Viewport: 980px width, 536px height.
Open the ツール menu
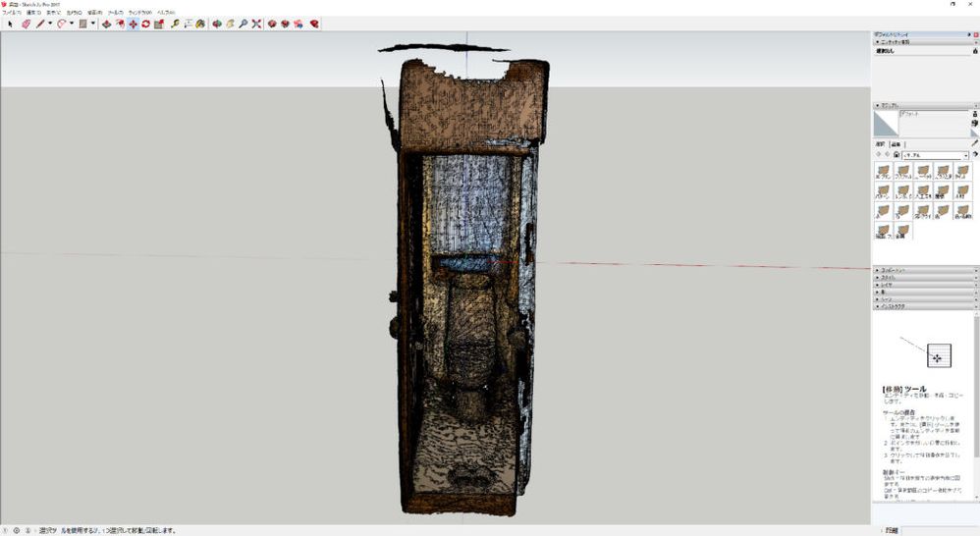116,12
